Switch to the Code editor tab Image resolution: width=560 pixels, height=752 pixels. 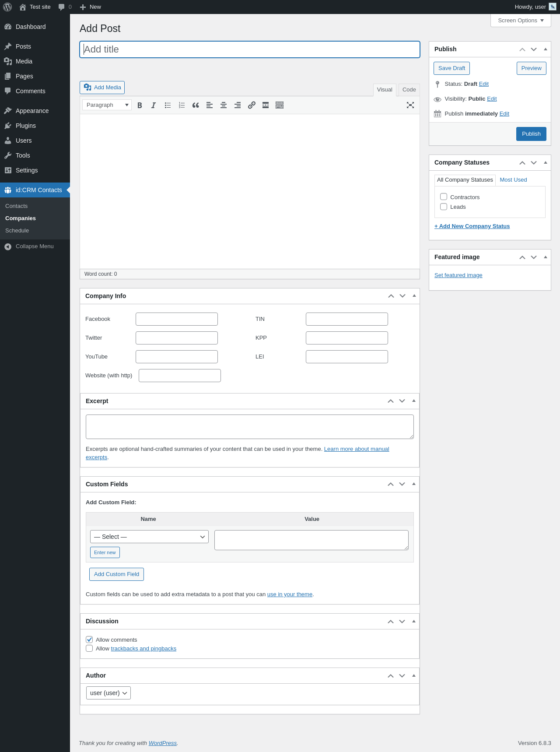(409, 90)
